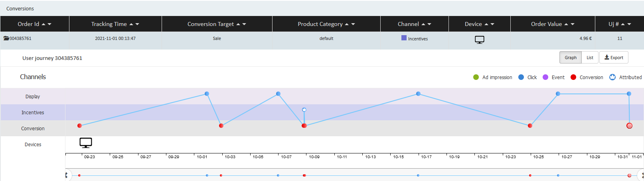The height and width of the screenshot is (181, 644).
Task: Toggle the Ad impression legend item
Action: pos(493,78)
